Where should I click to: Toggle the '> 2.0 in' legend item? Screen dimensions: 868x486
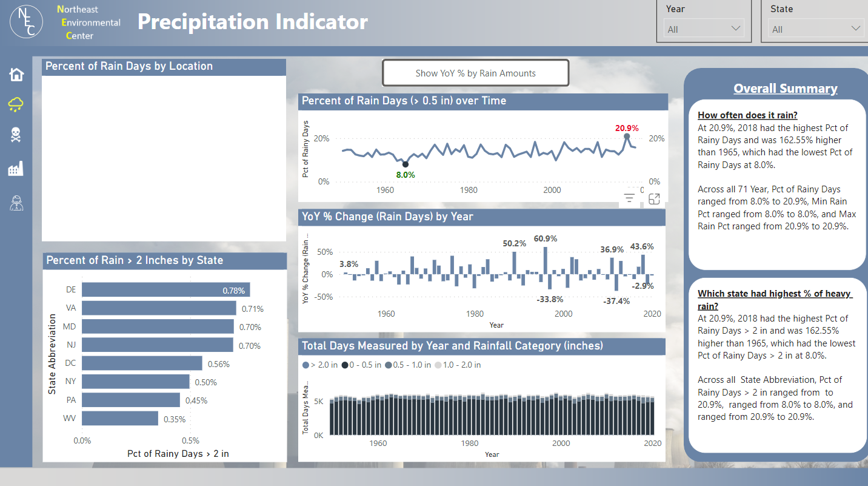point(320,365)
